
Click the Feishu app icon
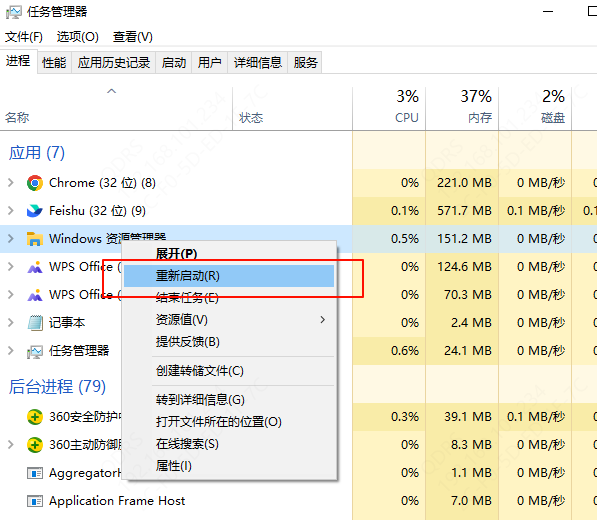coord(35,211)
